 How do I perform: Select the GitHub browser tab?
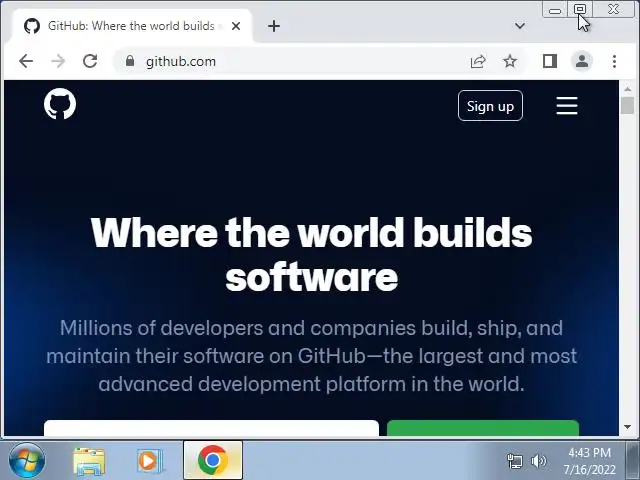[x=131, y=26]
